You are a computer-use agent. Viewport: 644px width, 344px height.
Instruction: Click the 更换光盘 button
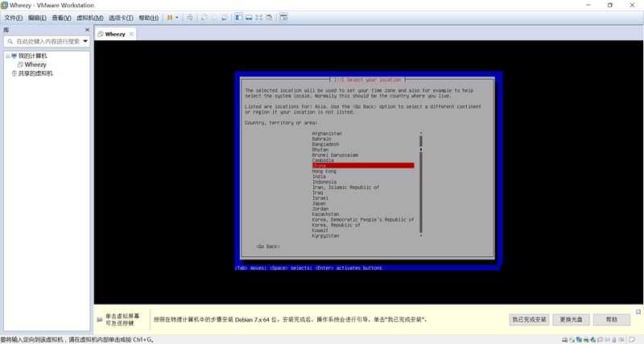pos(571,319)
